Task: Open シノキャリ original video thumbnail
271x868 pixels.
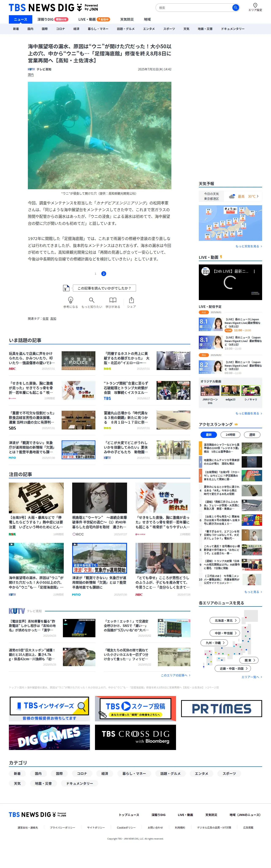Action: point(251,391)
